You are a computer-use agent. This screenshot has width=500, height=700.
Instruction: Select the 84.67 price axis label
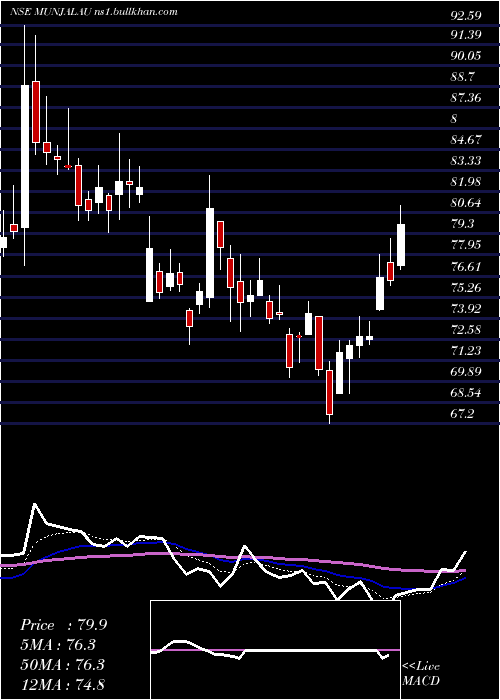coord(466,139)
